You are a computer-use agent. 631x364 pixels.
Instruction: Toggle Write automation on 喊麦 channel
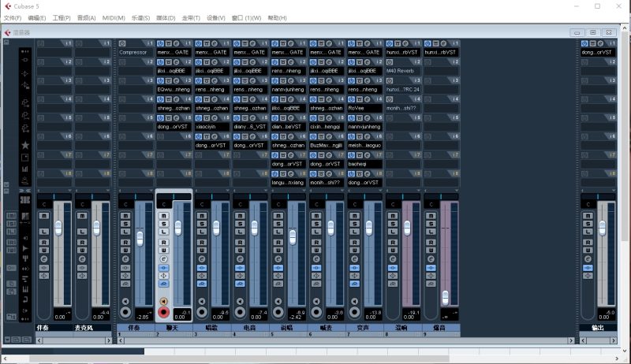(316, 250)
